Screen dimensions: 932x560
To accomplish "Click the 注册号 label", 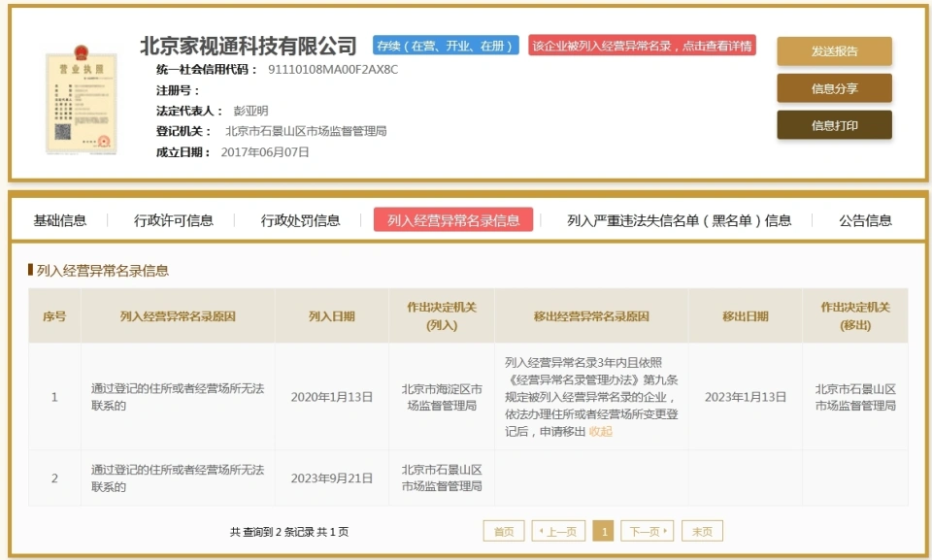I will tap(177, 90).
